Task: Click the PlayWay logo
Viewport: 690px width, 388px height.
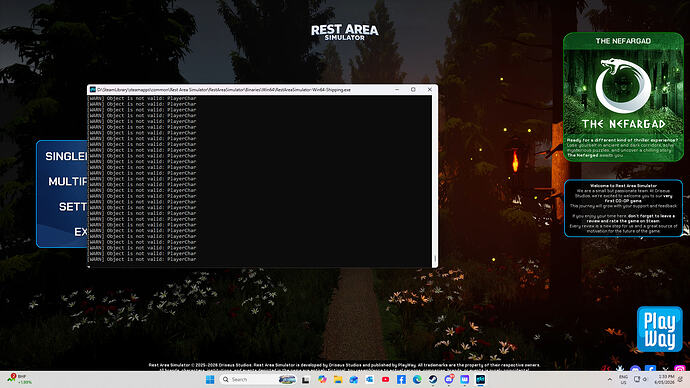Action: click(660, 329)
